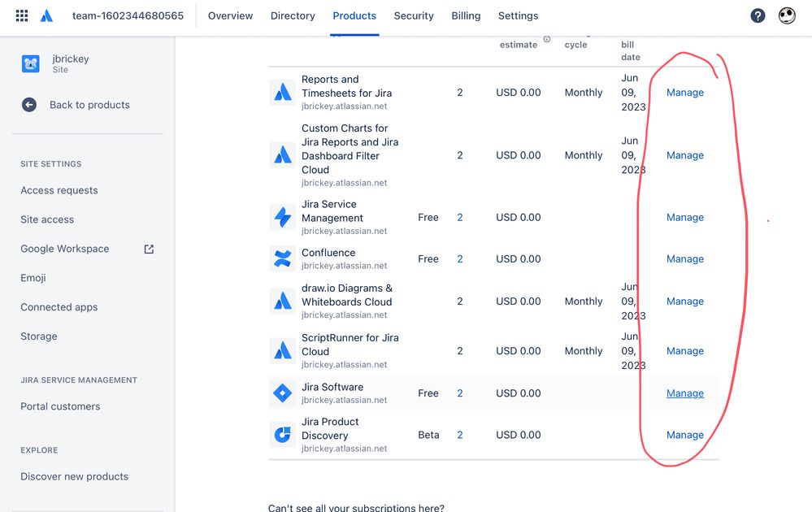Click the Jira Product Discovery icon

point(282,435)
